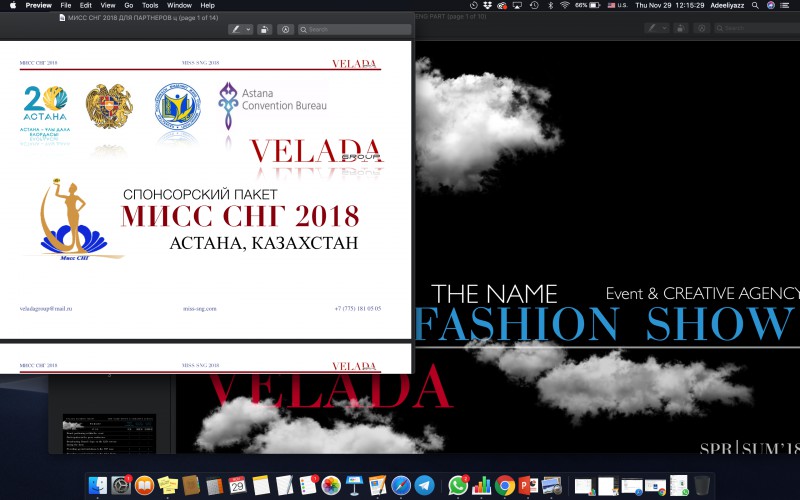The height and width of the screenshot is (500, 800).
Task: Open the Edit menu
Action: [x=86, y=5]
